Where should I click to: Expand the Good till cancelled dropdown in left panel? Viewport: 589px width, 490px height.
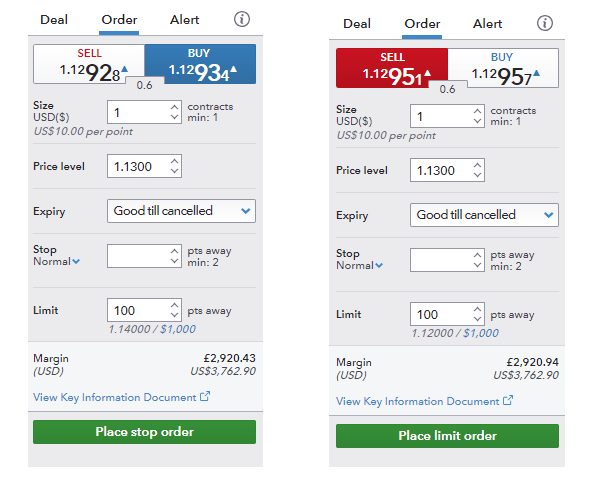click(181, 211)
